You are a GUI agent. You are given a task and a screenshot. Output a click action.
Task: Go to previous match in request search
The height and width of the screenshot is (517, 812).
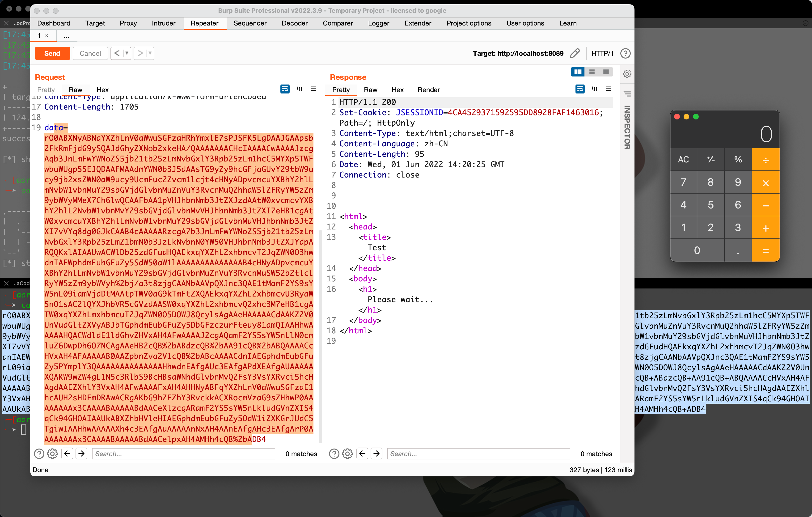67,453
